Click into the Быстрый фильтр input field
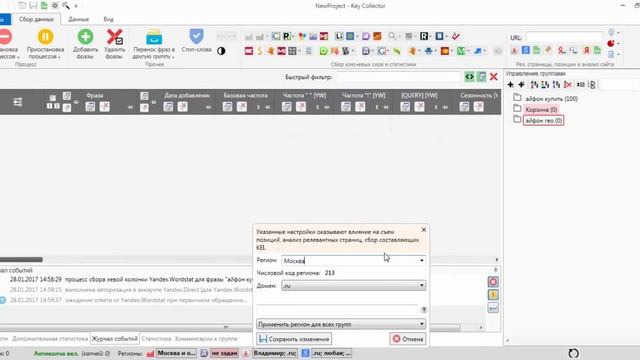This screenshot has width=640, height=360. click(x=398, y=77)
